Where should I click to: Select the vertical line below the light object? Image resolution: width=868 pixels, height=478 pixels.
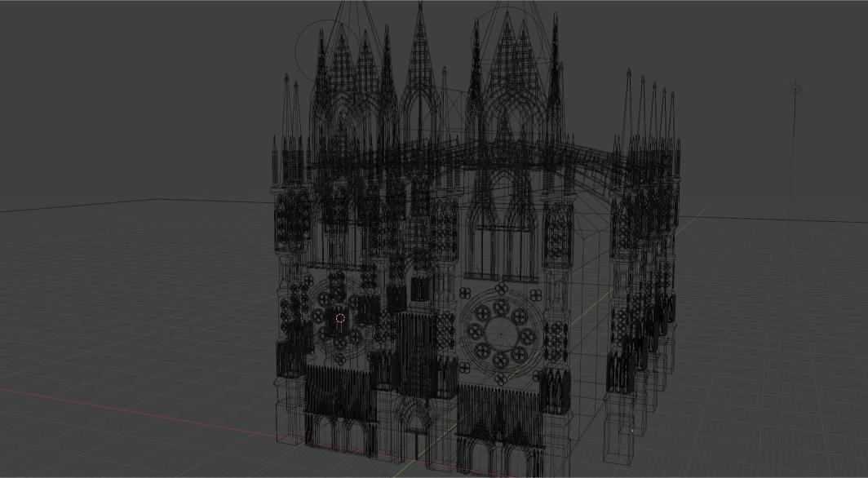pos(794,163)
